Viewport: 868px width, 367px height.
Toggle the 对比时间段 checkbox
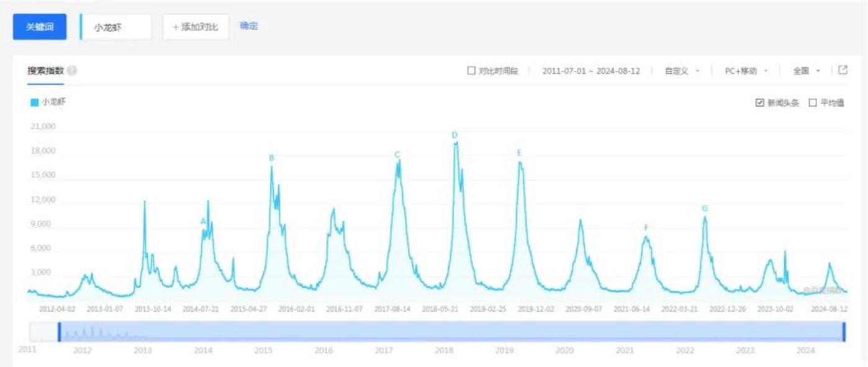click(x=471, y=71)
